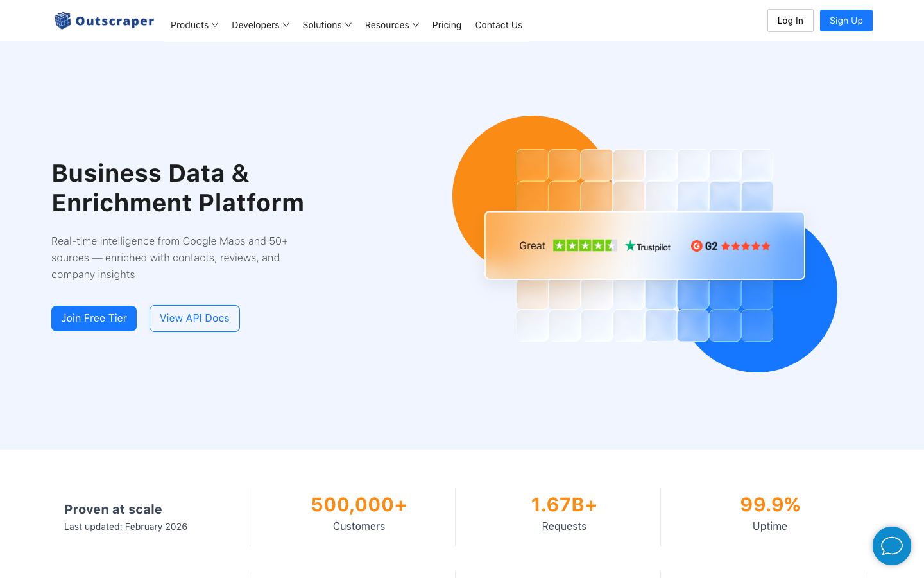Viewport: 924px width, 578px height.
Task: Expand the Solutions dropdown chevron
Action: click(x=348, y=25)
